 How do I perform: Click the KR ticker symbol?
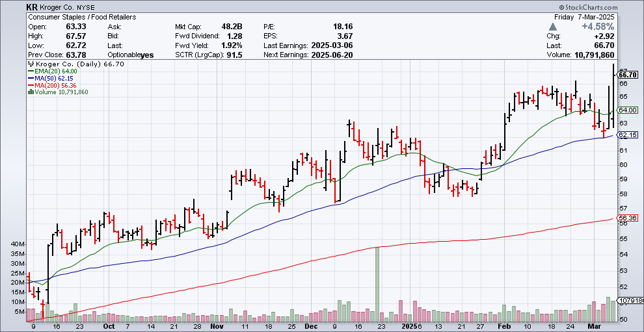(x=31, y=7)
